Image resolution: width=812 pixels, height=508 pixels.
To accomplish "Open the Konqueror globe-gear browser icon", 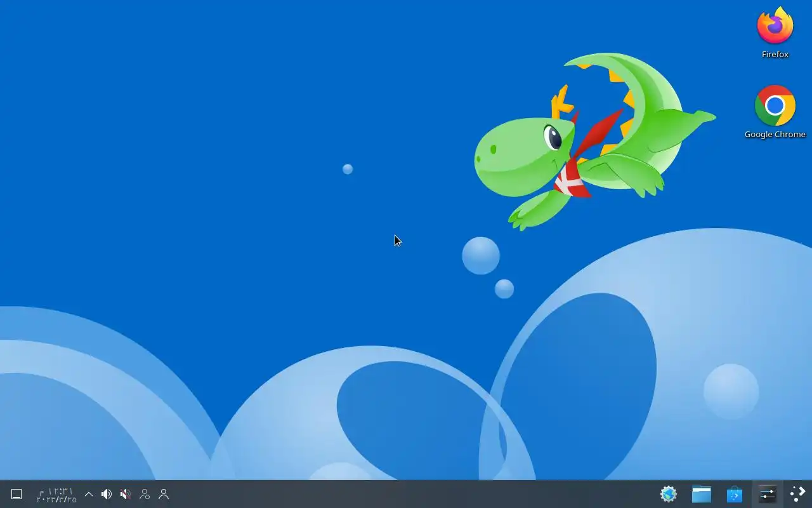I will tap(668, 494).
